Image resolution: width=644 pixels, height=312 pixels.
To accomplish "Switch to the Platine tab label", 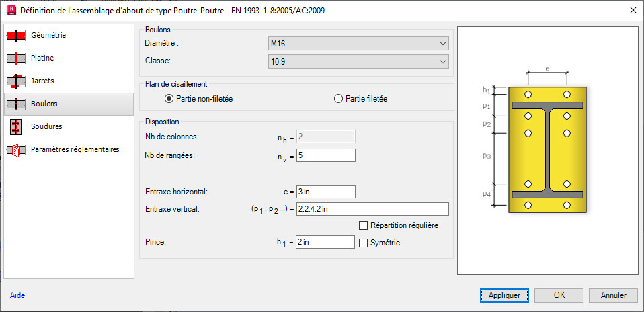I will 42,58.
